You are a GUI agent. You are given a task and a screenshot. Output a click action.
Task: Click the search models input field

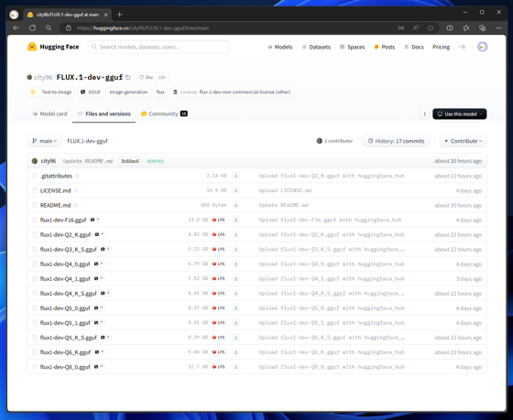coord(158,47)
